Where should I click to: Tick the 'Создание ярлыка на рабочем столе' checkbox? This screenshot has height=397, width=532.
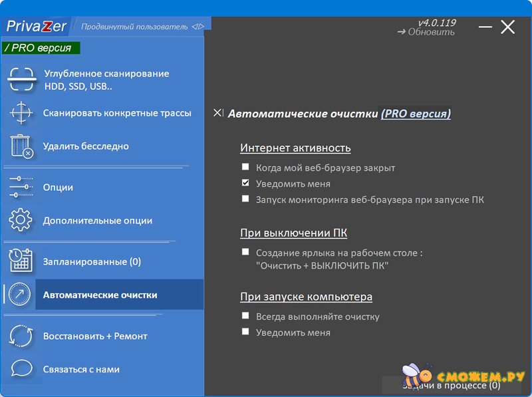(245, 252)
